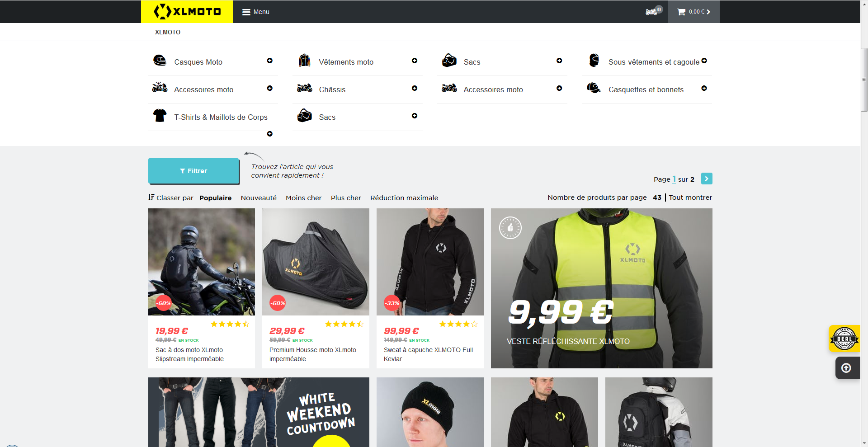Open the White Weekend Countdown banner
The height and width of the screenshot is (447, 868).
click(x=259, y=412)
